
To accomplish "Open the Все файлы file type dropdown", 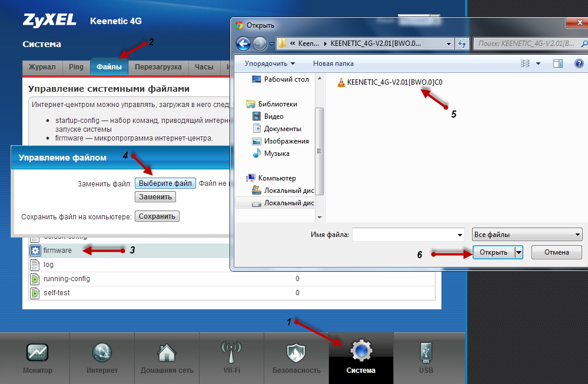I will [x=527, y=235].
